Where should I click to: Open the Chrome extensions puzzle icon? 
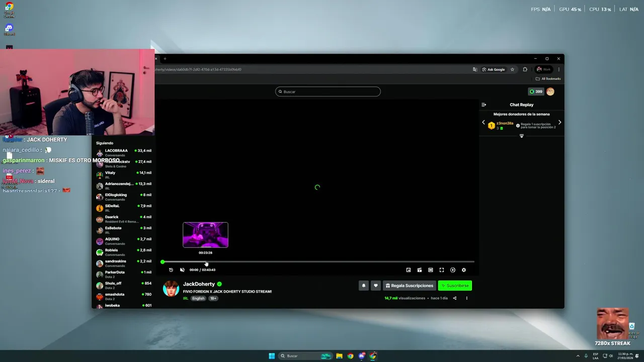(x=525, y=69)
